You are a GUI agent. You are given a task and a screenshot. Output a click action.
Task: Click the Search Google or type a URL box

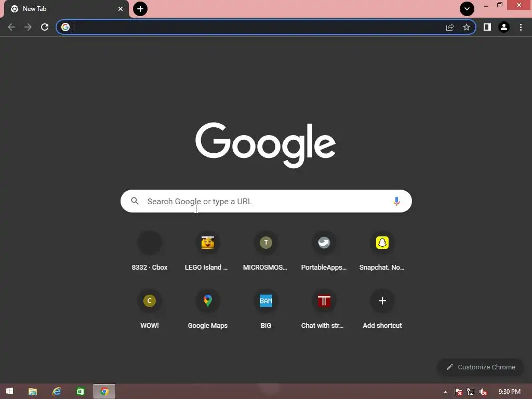click(x=266, y=201)
